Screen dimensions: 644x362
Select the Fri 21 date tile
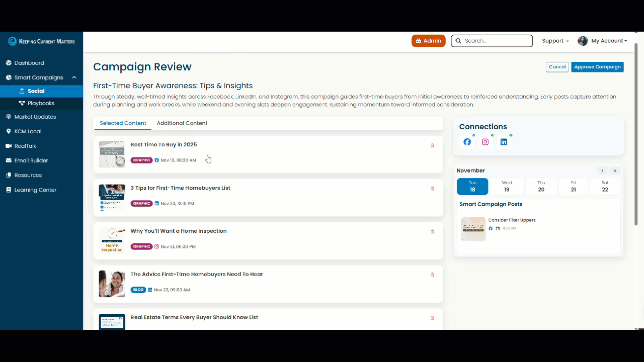click(573, 186)
